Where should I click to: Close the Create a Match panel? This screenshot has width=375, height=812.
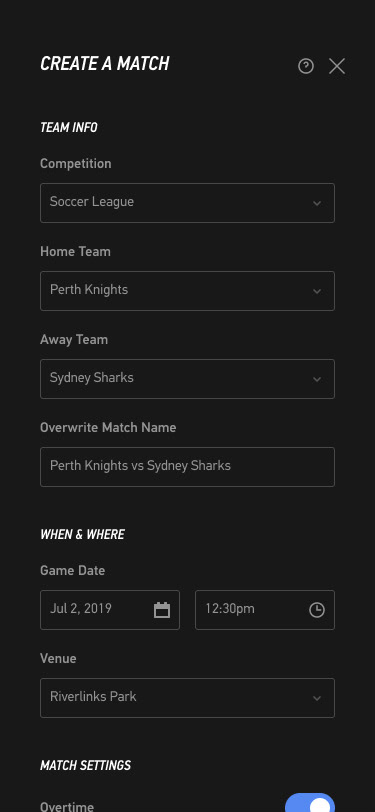[337, 66]
